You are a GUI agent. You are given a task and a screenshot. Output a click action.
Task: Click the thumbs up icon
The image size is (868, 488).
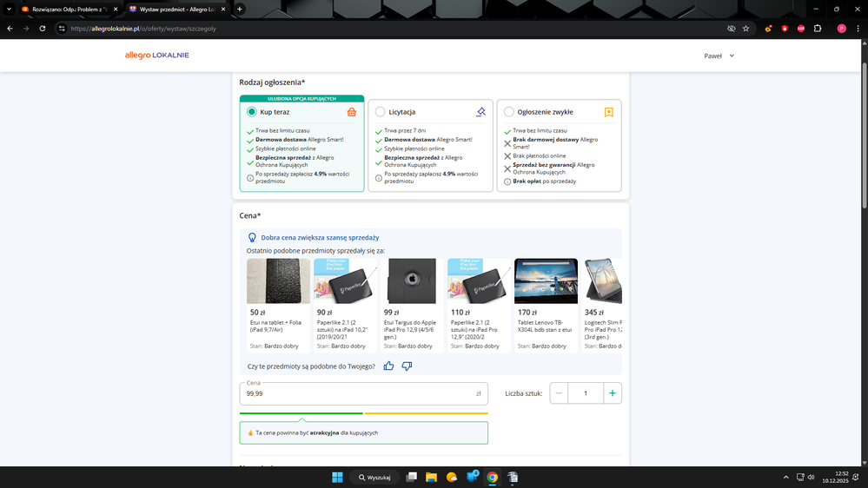389,366
